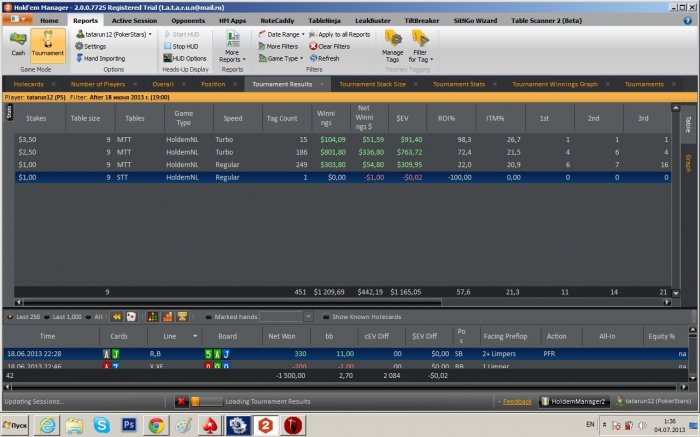Select the All hands option

[x=94, y=317]
